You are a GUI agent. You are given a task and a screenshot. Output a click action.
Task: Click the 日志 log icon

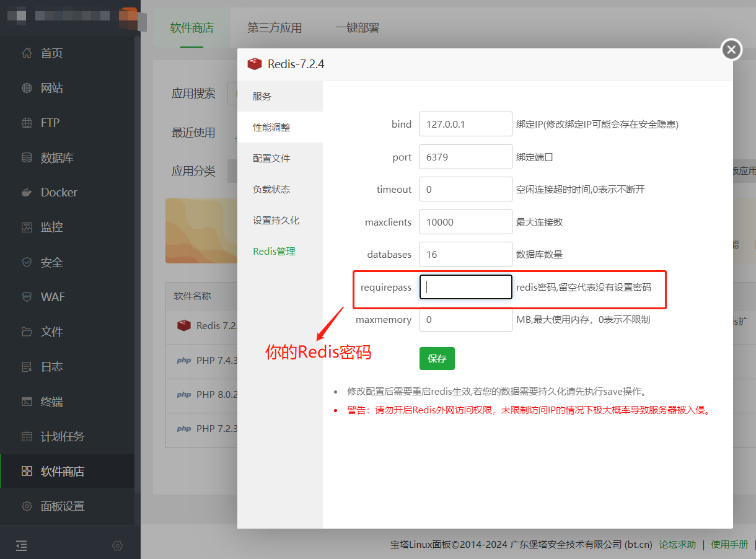27,366
